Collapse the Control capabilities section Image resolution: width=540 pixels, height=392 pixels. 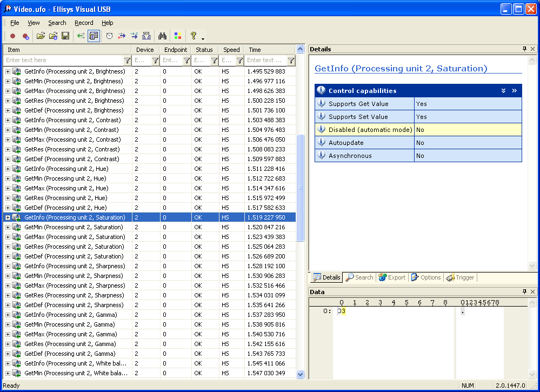click(x=503, y=91)
